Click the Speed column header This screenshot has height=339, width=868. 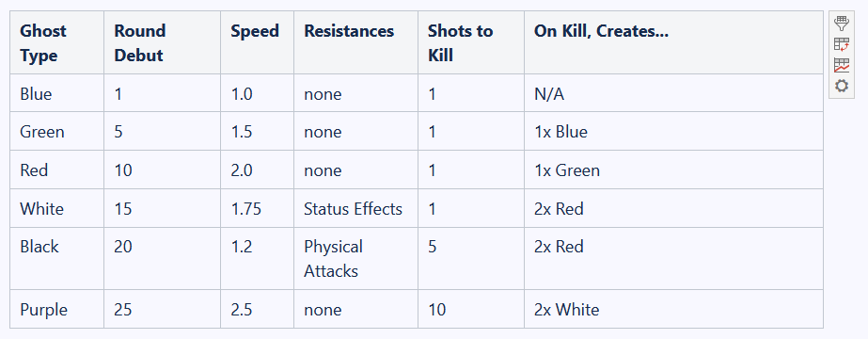[258, 42]
